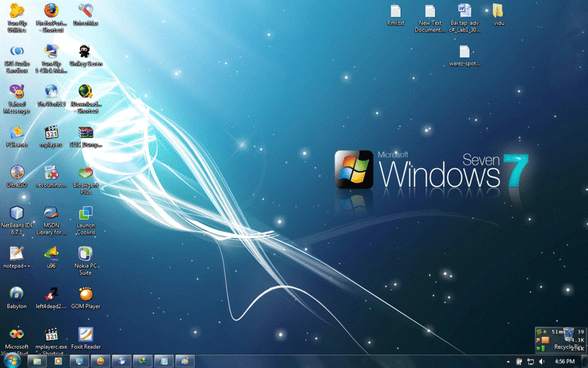Select Rmi.txt file
The image size is (588, 368).
click(396, 14)
